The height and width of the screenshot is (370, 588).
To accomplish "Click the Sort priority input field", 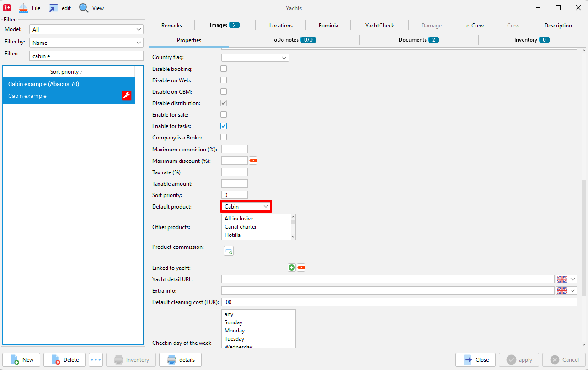I will coord(234,195).
